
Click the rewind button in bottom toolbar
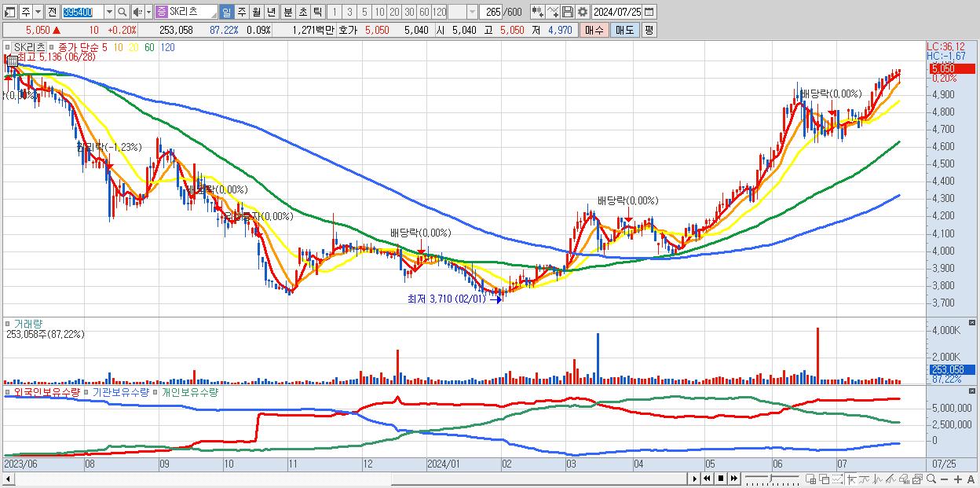point(707,479)
